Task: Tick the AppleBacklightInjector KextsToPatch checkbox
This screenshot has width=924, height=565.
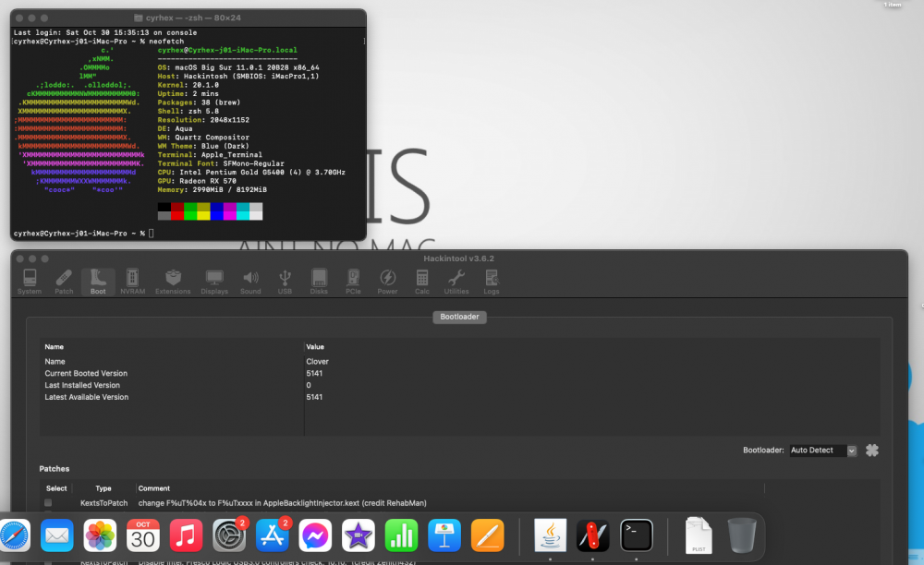Action: [x=48, y=502]
